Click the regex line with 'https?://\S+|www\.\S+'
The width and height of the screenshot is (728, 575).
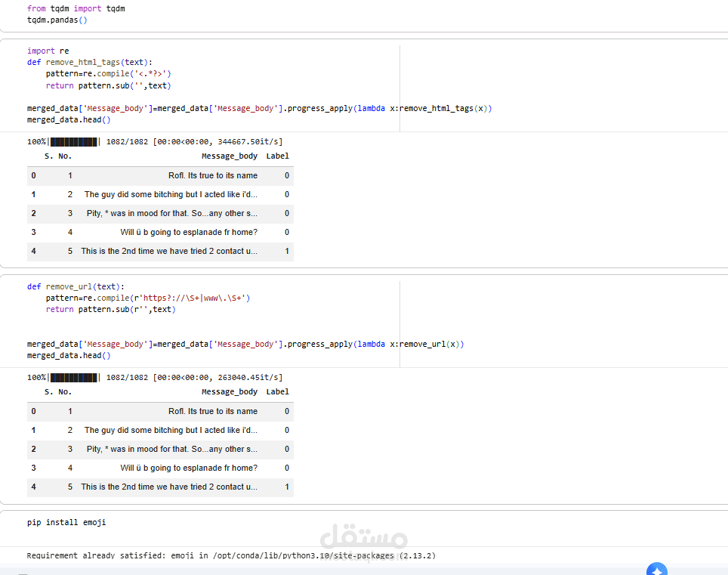click(x=148, y=298)
